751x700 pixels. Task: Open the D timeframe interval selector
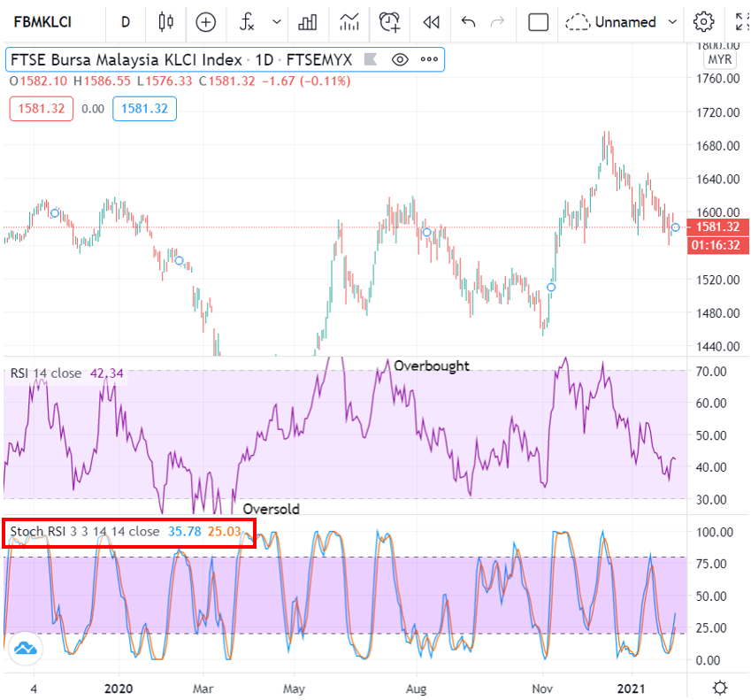pyautogui.click(x=125, y=22)
